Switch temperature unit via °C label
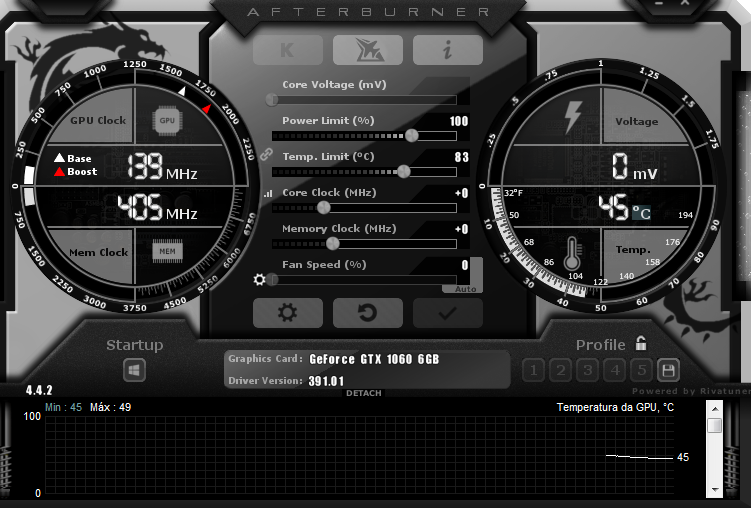This screenshot has width=751, height=508. pyautogui.click(x=641, y=213)
